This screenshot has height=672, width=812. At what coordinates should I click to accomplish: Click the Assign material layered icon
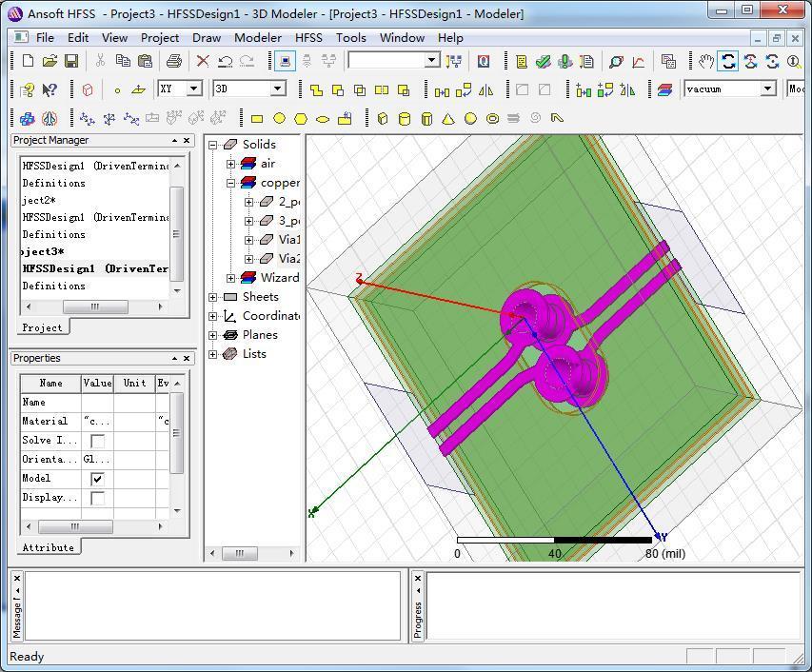[665, 90]
